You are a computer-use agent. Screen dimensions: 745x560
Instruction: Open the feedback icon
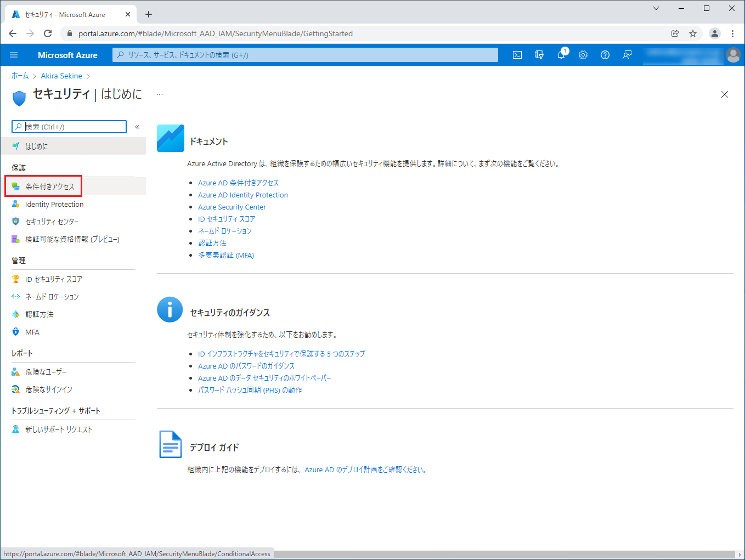[627, 55]
